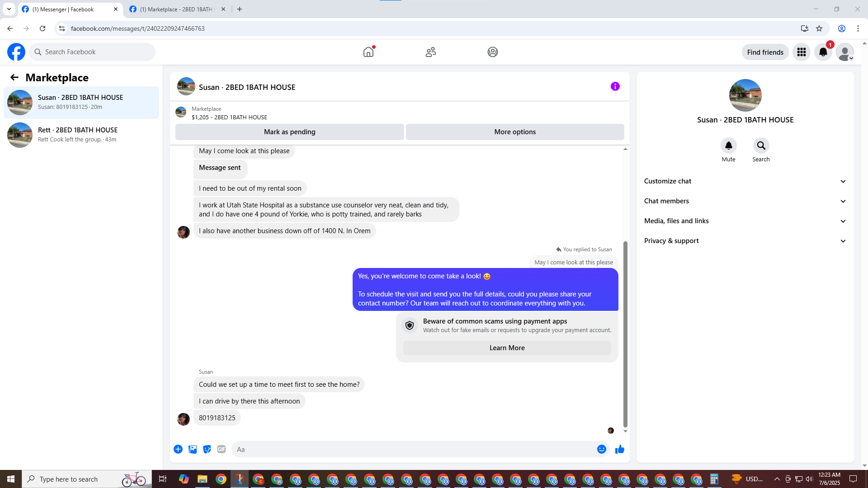Screen dimensions: 868x488
Task: Send a thumbs-up like
Action: (619, 449)
